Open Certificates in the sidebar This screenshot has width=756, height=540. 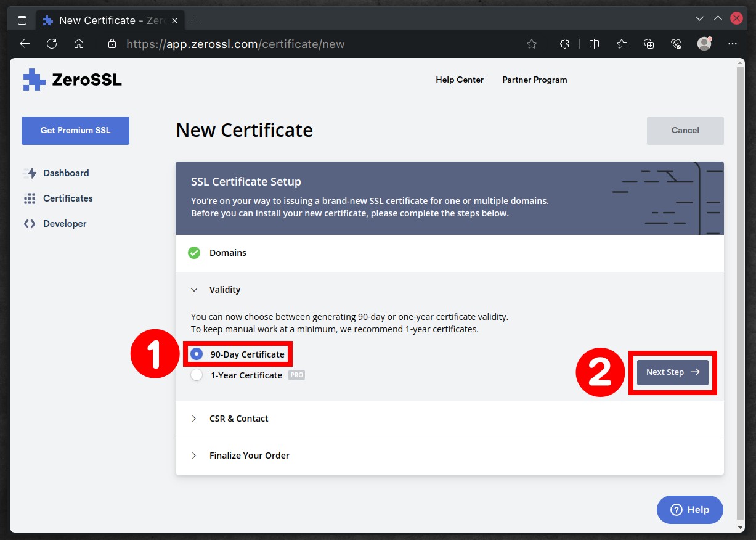tap(58, 198)
